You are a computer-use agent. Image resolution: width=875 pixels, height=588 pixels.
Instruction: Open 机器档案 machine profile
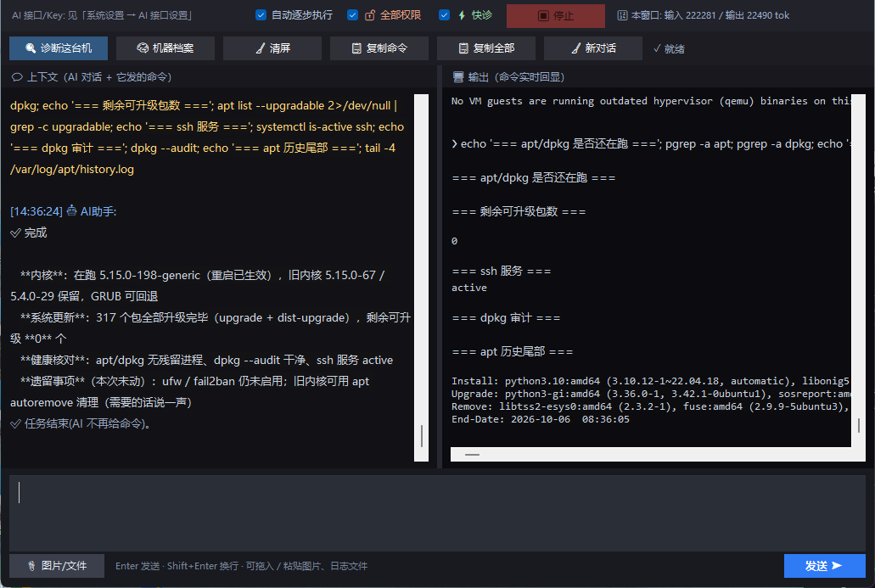point(165,48)
